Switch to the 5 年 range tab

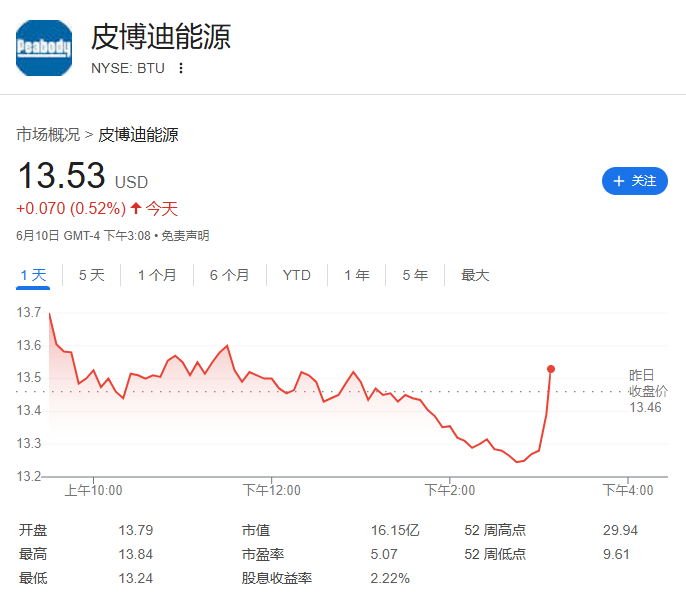pyautogui.click(x=415, y=275)
